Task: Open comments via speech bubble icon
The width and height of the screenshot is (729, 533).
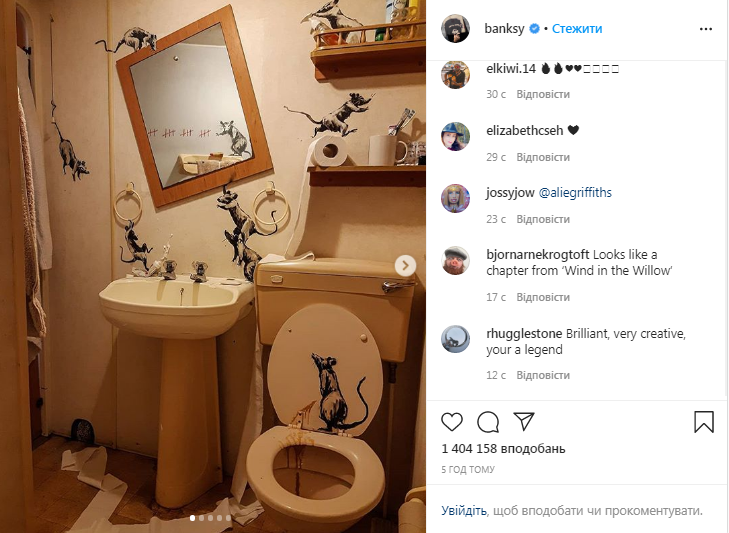Action: point(488,422)
